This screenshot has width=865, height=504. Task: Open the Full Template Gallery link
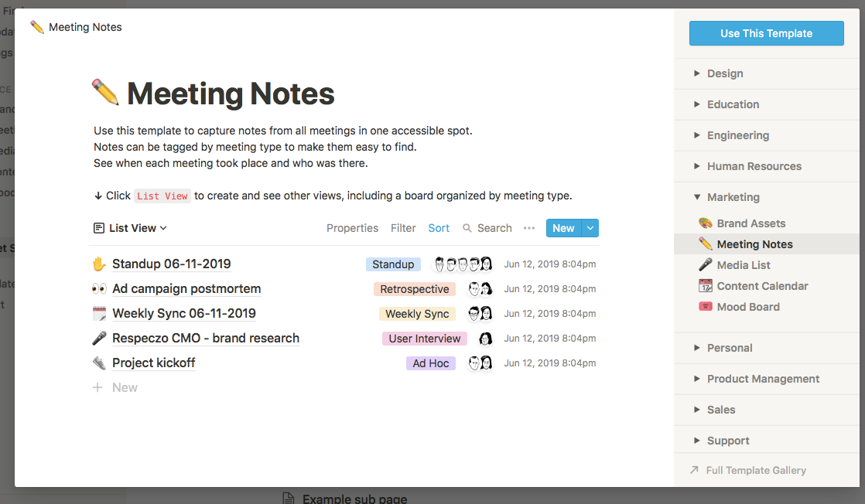pyautogui.click(x=755, y=470)
